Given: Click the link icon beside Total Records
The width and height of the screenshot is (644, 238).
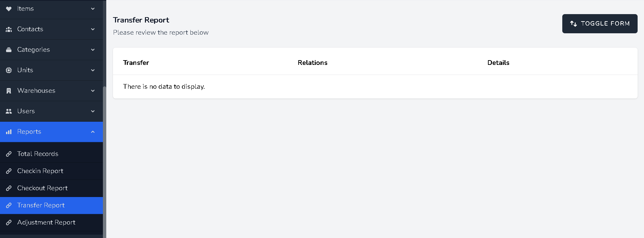Looking at the screenshot, I should pos(9,154).
